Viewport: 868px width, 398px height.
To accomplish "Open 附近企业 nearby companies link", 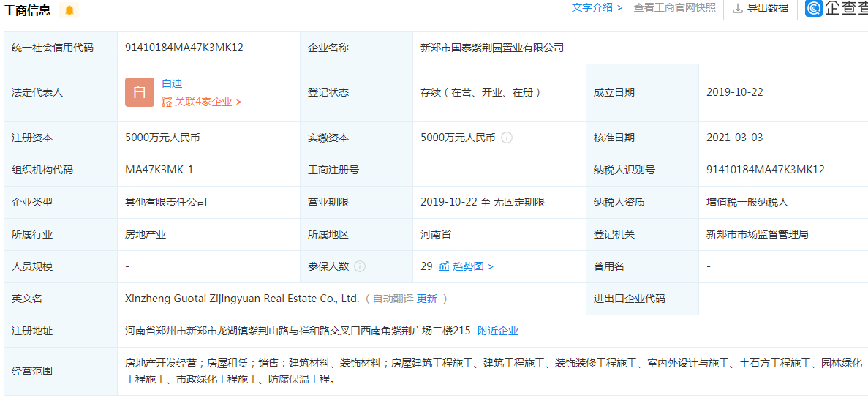I will (x=497, y=331).
